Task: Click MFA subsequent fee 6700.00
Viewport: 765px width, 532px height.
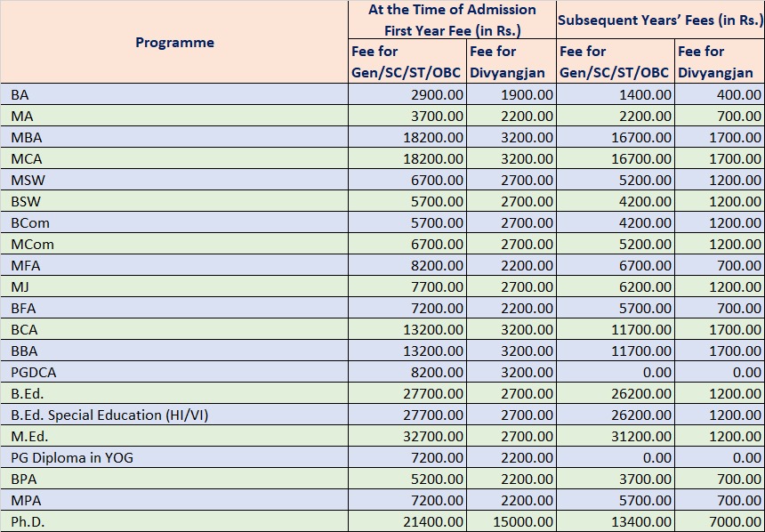Action: pyautogui.click(x=616, y=265)
